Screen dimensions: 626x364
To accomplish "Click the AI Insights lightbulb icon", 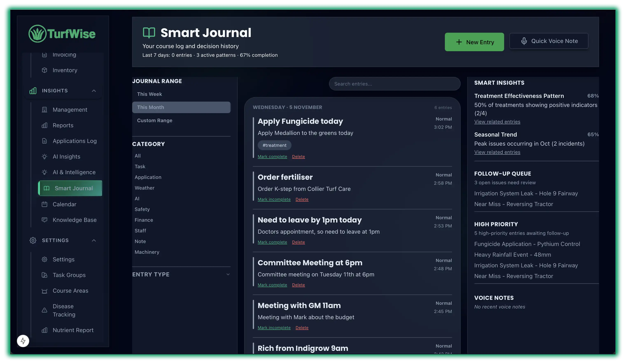I will coord(44,156).
